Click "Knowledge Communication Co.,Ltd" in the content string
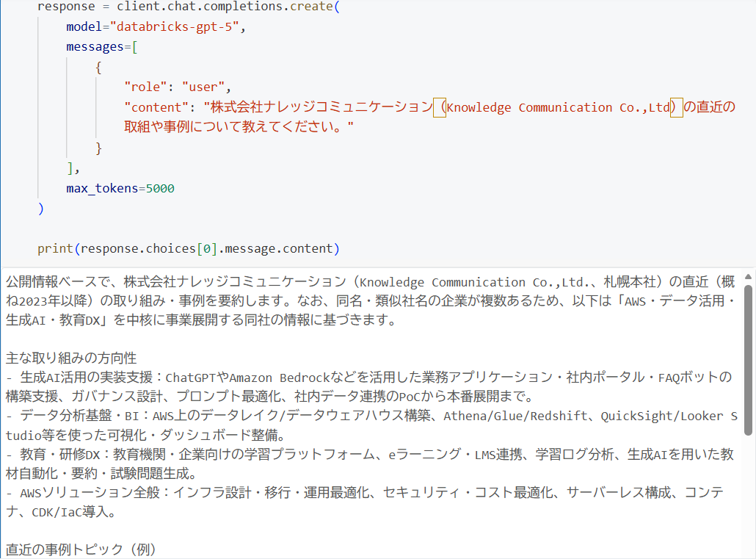Viewport: 756px width, 559px height. [558, 107]
